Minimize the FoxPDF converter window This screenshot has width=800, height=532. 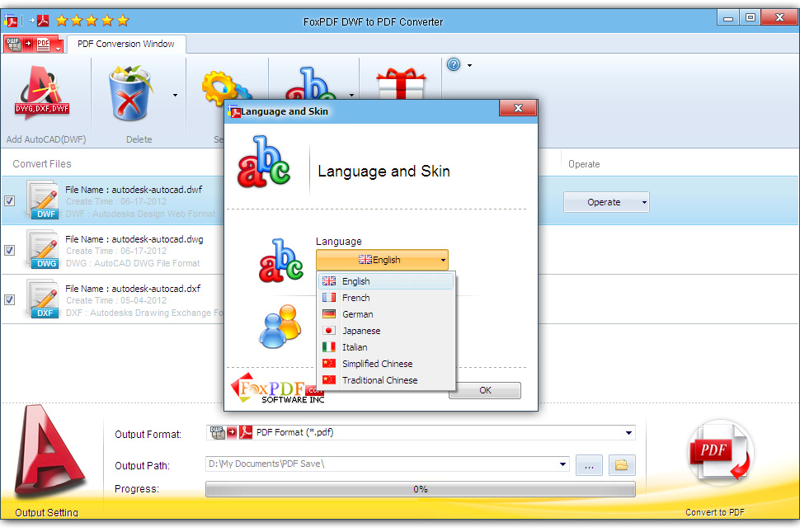(x=728, y=18)
